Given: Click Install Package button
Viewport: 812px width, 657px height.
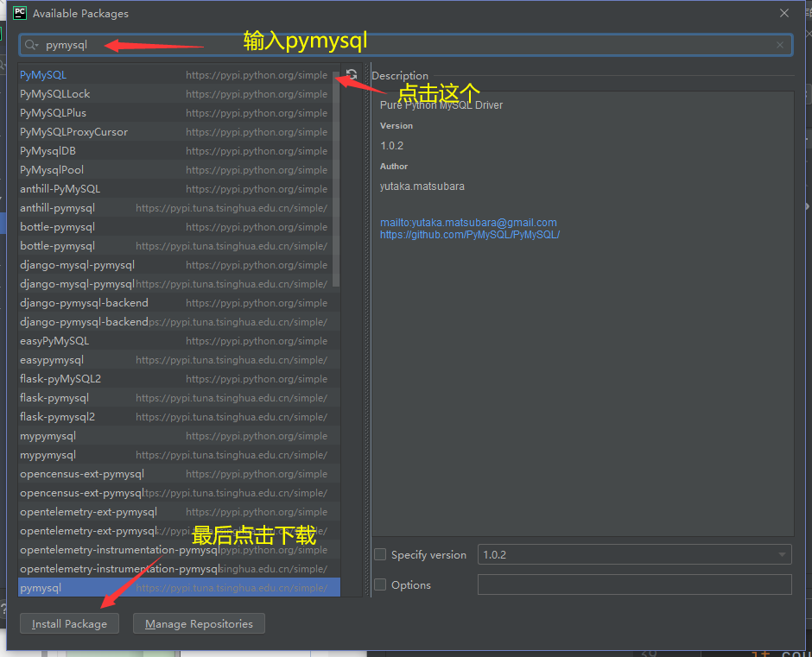Looking at the screenshot, I should pos(69,623).
